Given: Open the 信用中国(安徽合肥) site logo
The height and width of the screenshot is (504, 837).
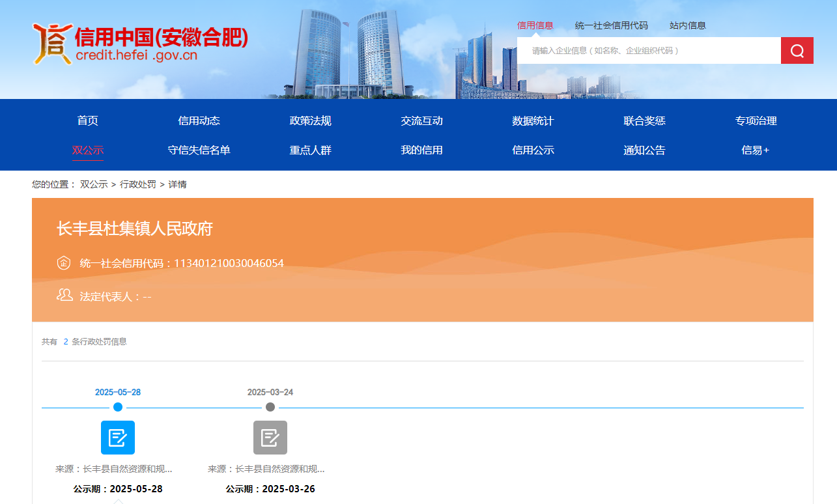Looking at the screenshot, I should [x=140, y=44].
